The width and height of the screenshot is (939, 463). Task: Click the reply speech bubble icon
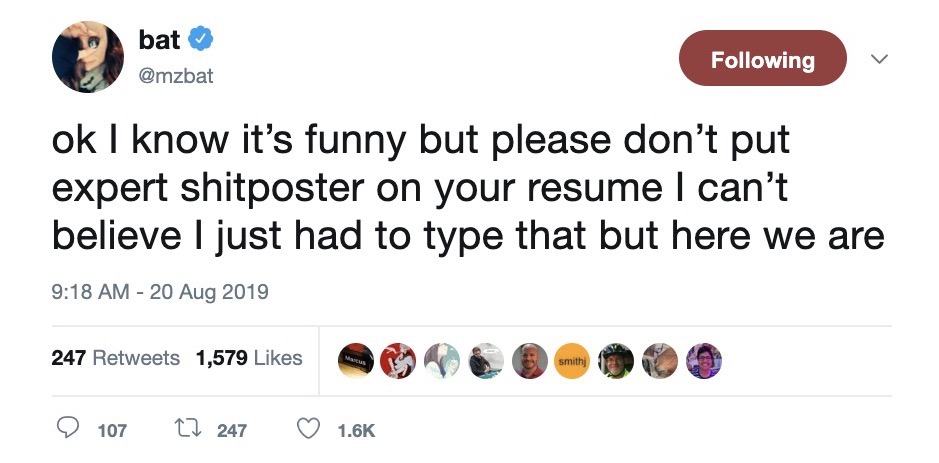[x=68, y=428]
